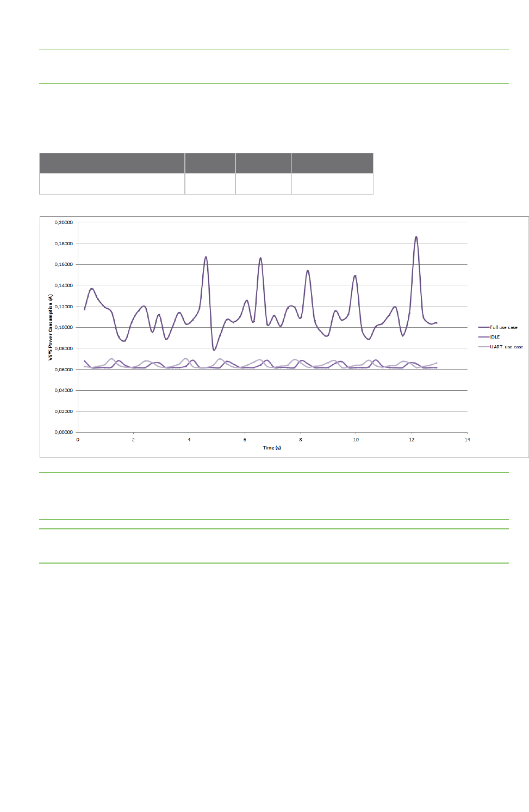Screen dimensions: 529x812
Task: Click the x-axis tick label 14
Action: 467,440
